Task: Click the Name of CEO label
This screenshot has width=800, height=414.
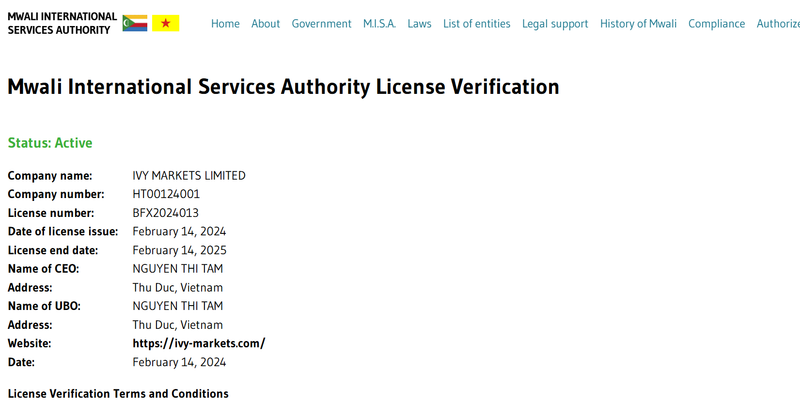Action: (x=43, y=269)
